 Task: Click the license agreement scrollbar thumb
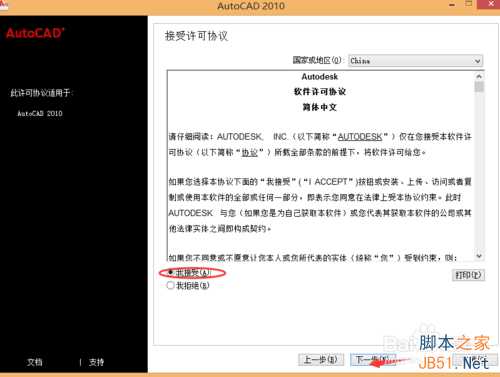point(479,86)
